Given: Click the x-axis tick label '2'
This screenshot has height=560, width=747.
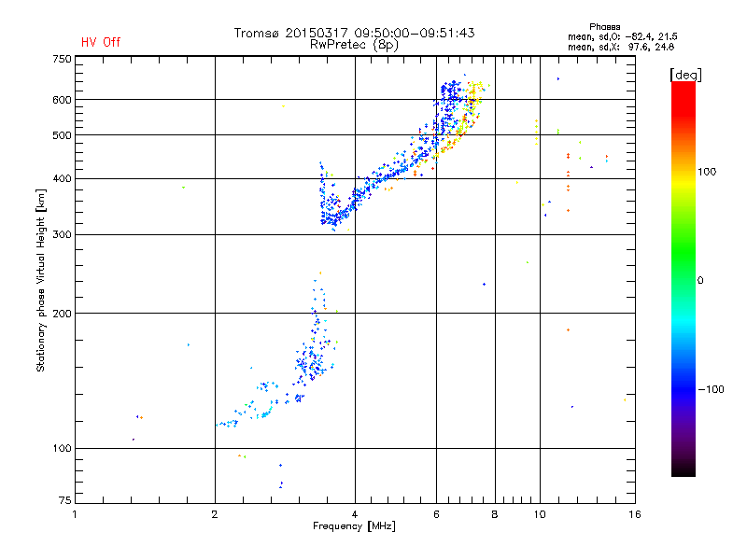Looking at the screenshot, I should [215, 514].
